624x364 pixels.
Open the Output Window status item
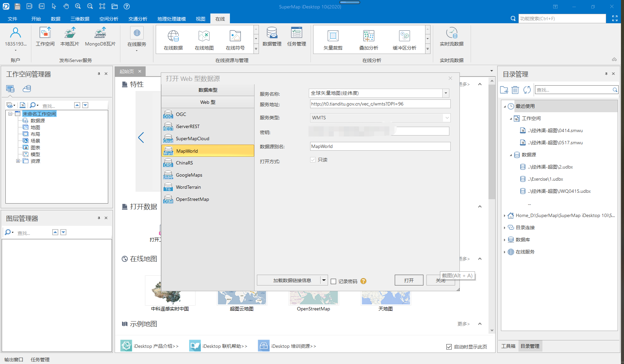(x=14, y=360)
